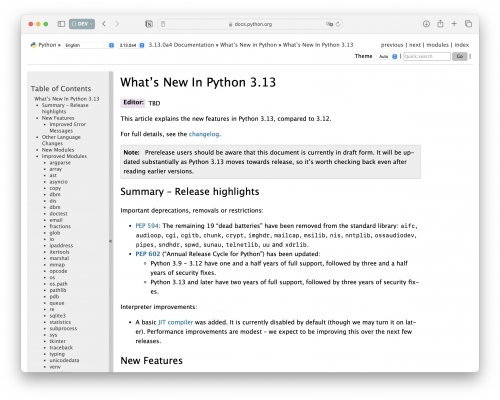
Task: Click the previous navigation link
Action: pyautogui.click(x=392, y=45)
